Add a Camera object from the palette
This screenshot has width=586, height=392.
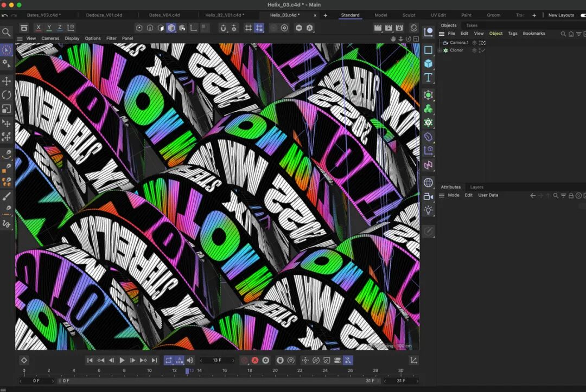(x=428, y=196)
